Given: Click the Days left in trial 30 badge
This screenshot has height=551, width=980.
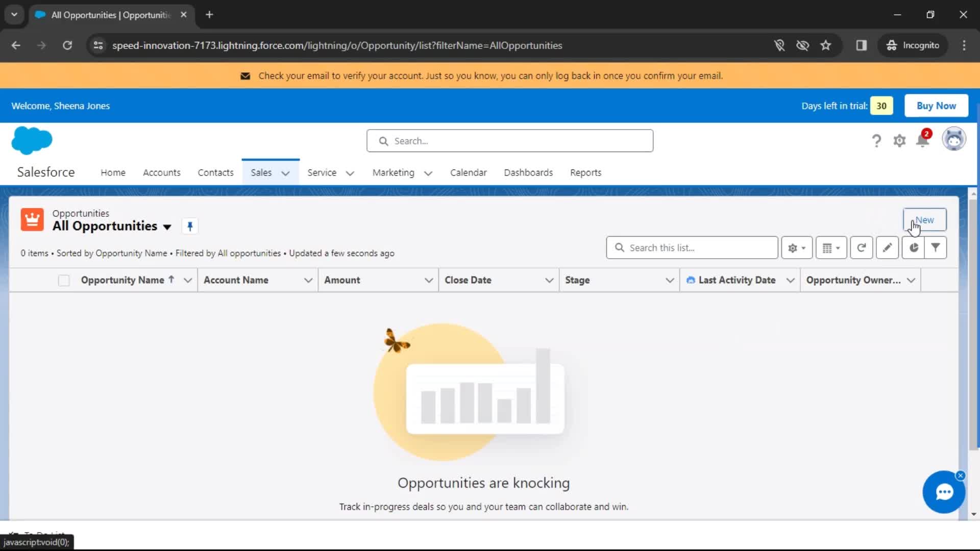Looking at the screenshot, I should click(x=881, y=106).
